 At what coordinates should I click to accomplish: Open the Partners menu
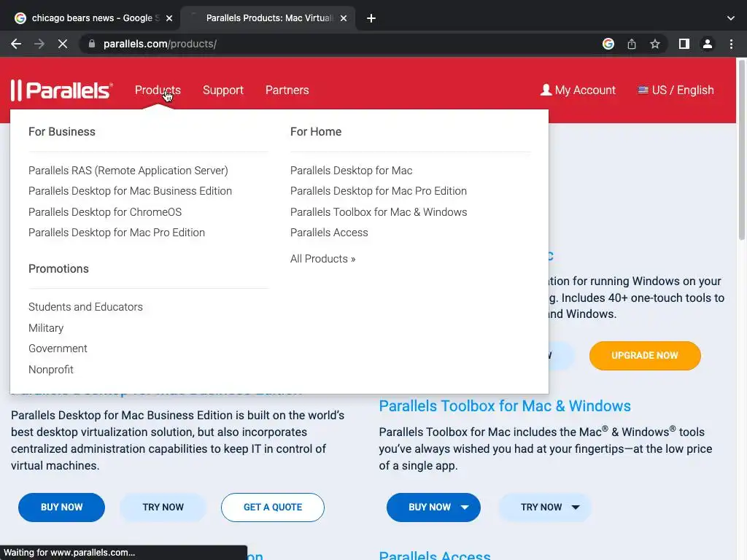pyautogui.click(x=287, y=90)
